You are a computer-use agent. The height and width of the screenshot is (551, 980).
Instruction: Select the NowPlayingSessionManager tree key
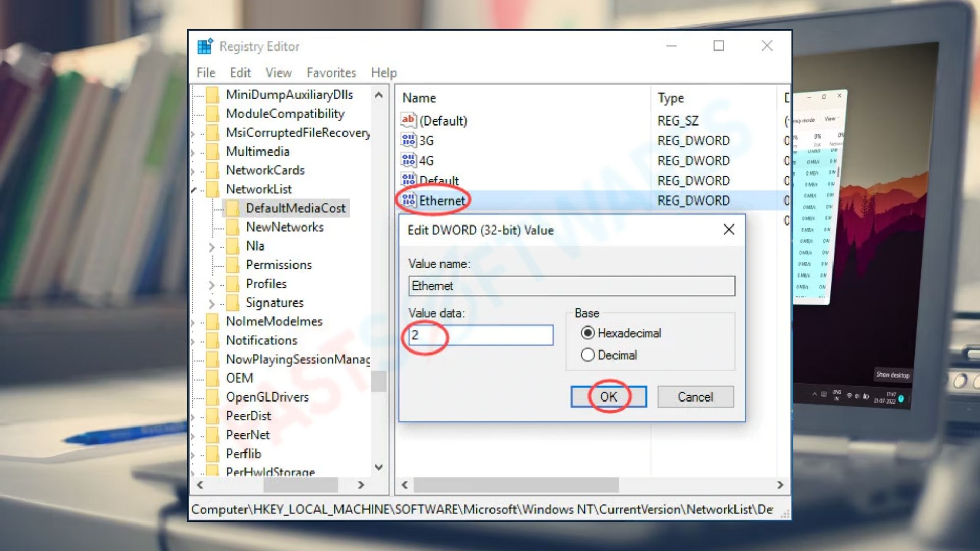298,359
